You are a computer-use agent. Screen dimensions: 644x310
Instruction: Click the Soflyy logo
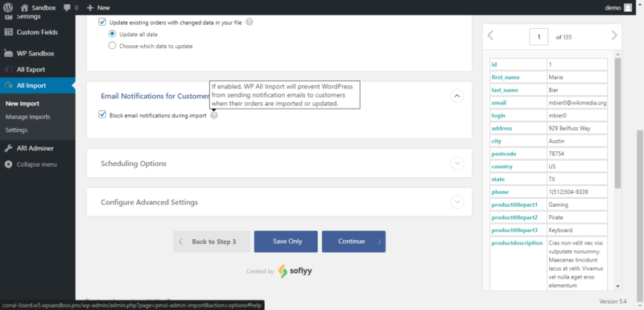(295, 271)
